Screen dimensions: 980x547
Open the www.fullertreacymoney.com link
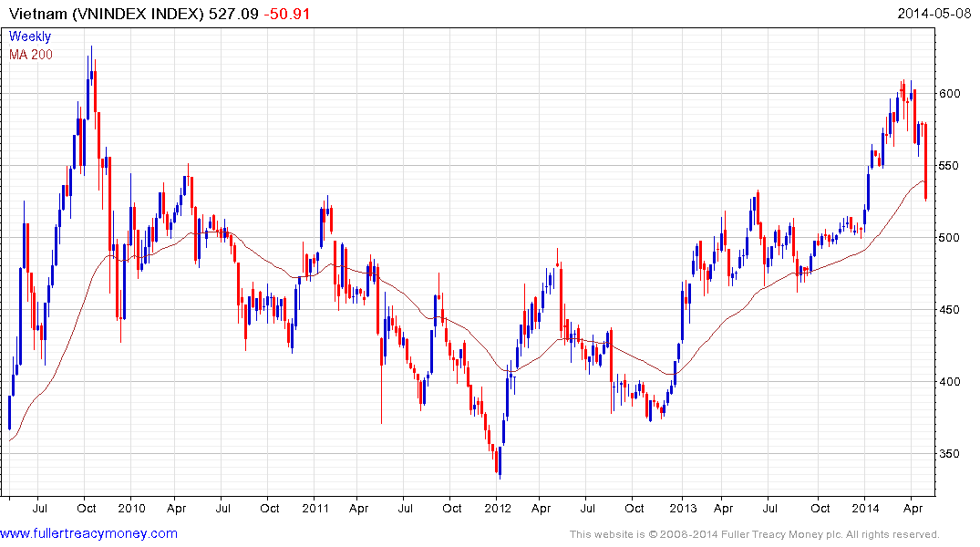point(88,533)
